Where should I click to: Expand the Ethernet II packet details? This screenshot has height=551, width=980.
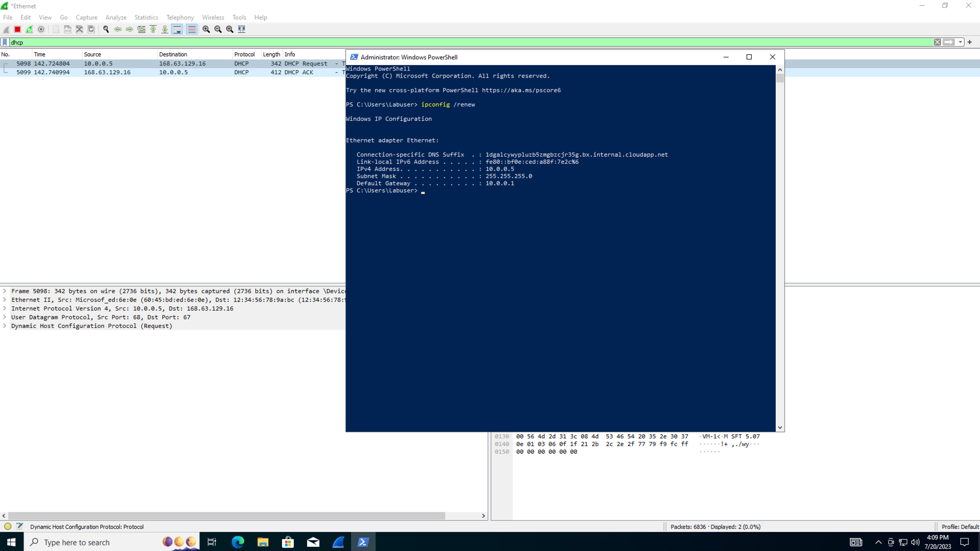5,300
